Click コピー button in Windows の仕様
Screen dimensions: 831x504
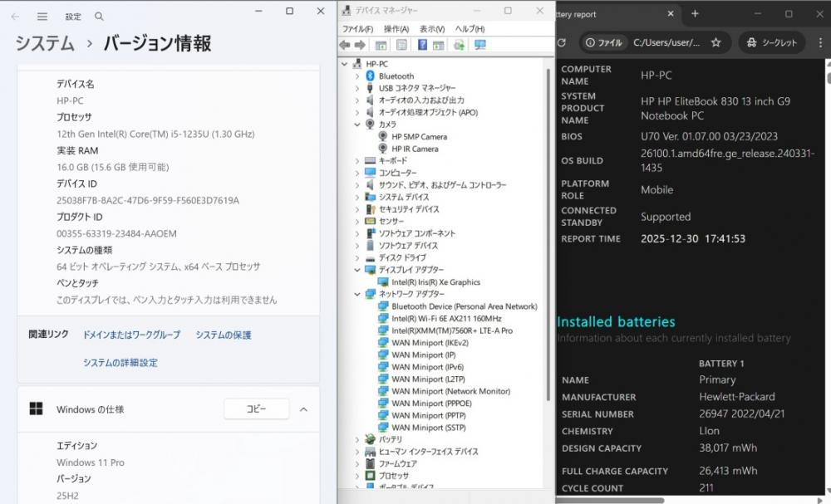[257, 409]
